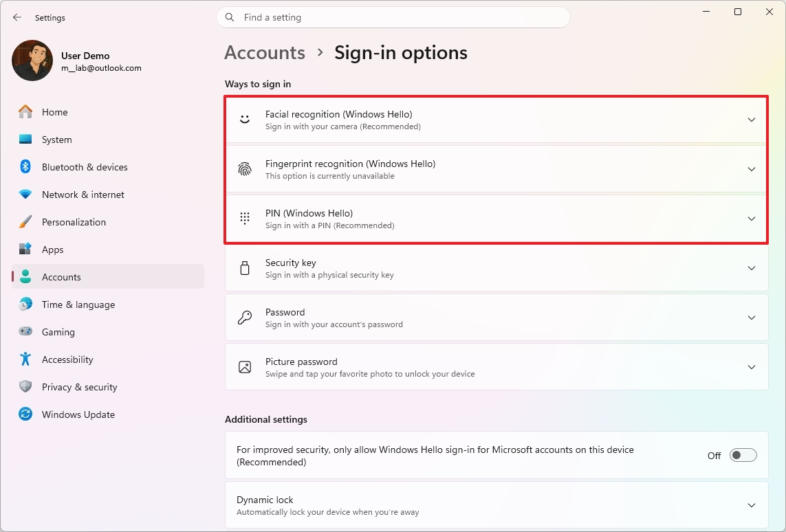Toggle Windows Hello sign-in for Microsoft accounts
The width and height of the screenshot is (786, 532).
pyautogui.click(x=743, y=455)
